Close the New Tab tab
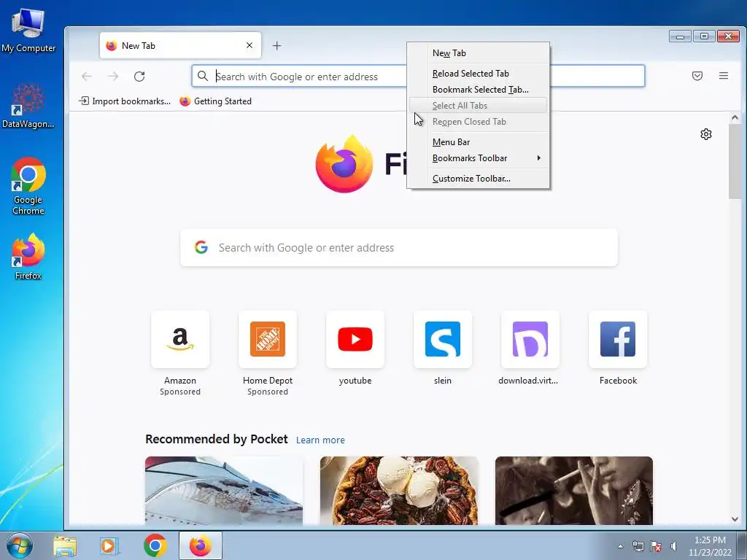 [249, 45]
